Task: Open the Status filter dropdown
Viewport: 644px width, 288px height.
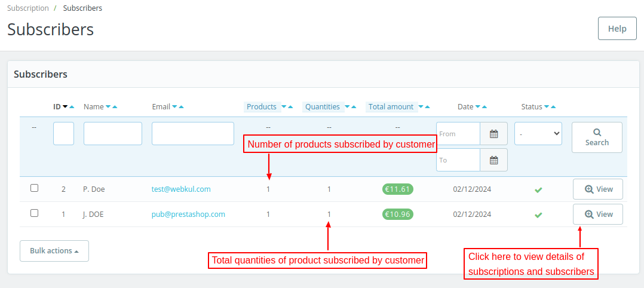Action: (538, 134)
